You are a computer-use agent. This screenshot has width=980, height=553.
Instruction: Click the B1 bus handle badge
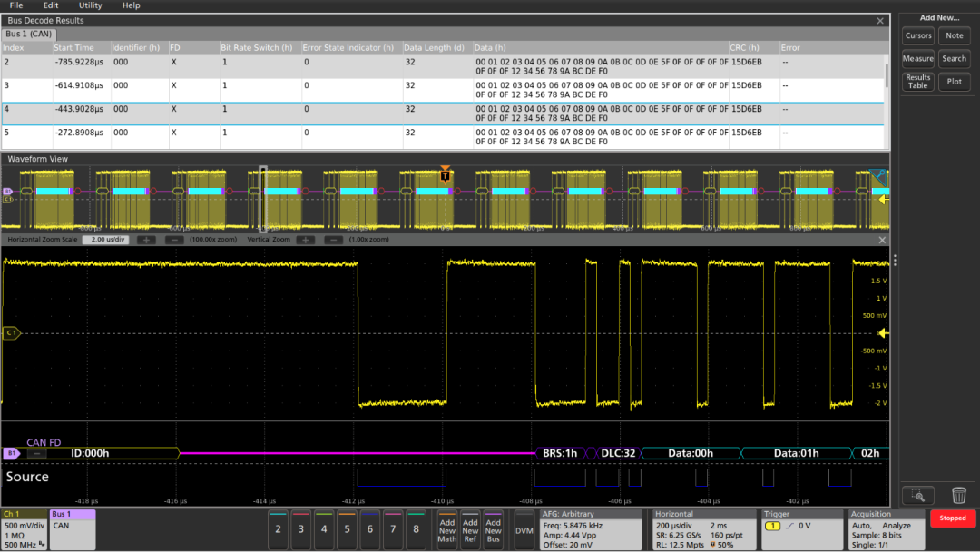point(11,453)
